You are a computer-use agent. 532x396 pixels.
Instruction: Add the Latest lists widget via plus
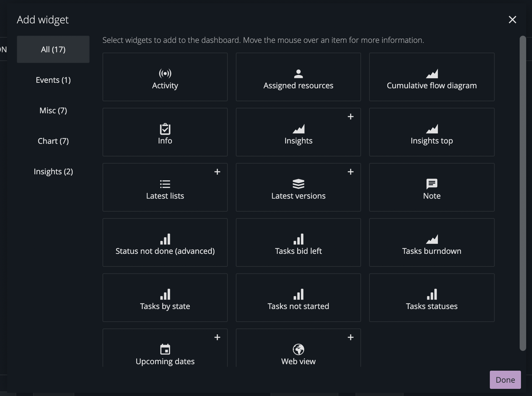pos(217,172)
